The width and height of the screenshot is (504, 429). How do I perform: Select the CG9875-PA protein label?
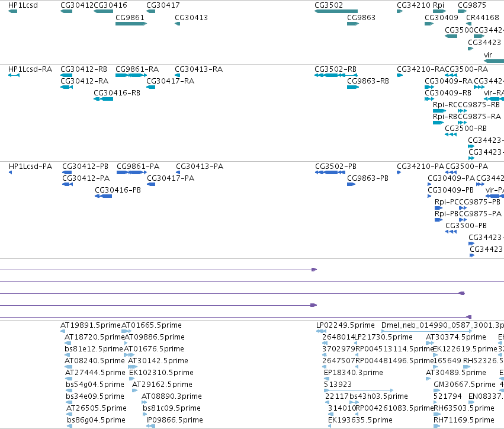(480, 214)
